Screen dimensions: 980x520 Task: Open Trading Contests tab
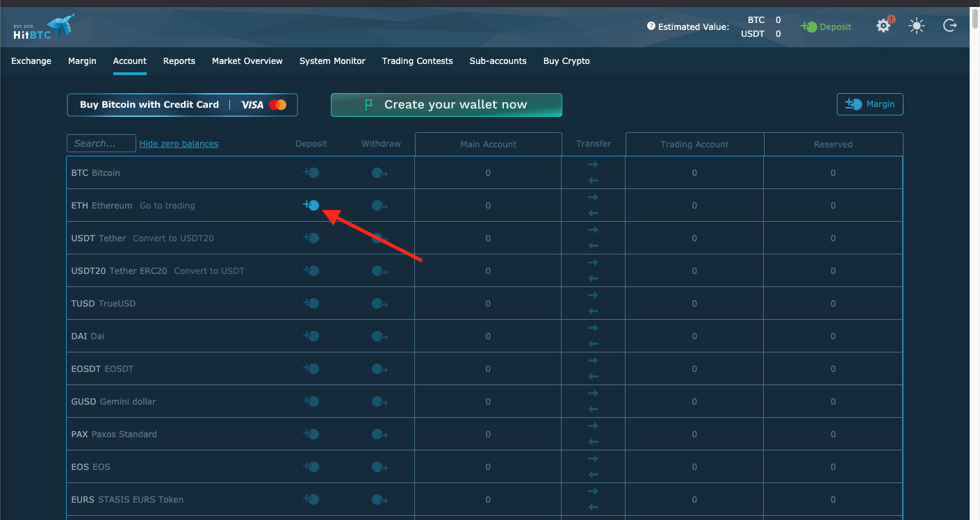point(417,61)
